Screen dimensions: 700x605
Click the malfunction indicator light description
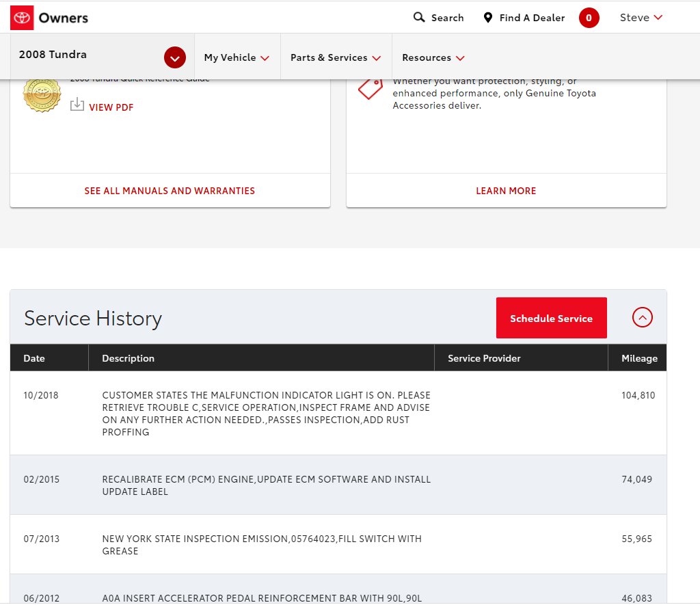tap(266, 414)
